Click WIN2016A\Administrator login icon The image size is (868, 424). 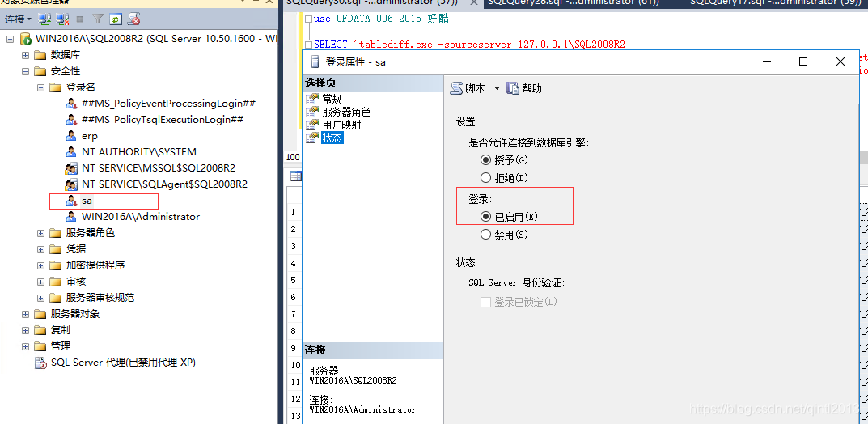point(71,216)
